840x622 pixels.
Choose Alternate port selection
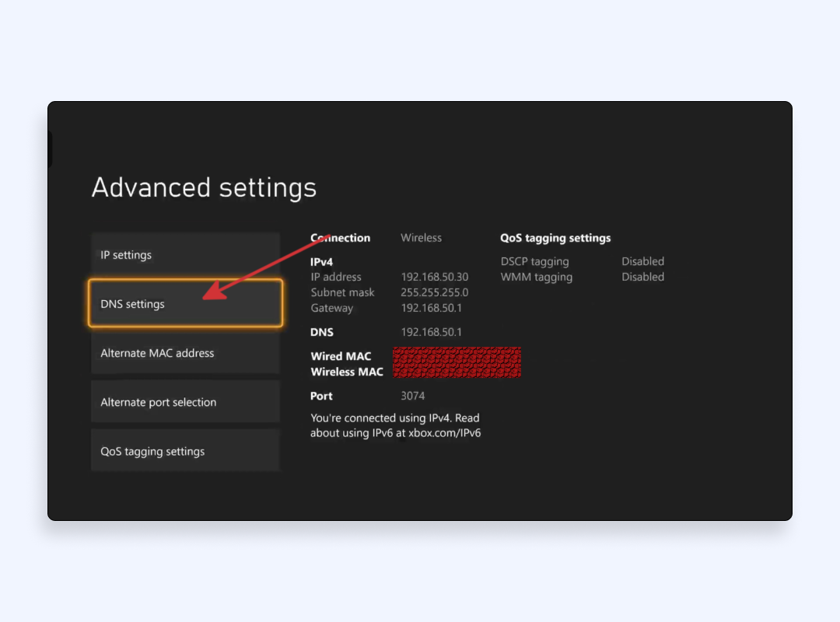click(x=184, y=402)
